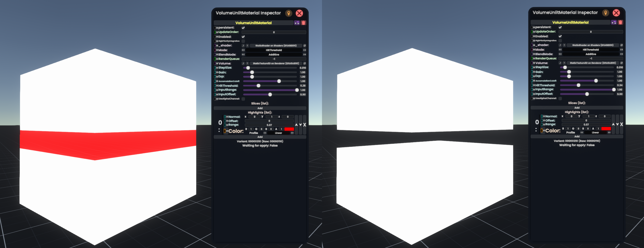Screen dimensions: 644x248
Task: Click the red Color swatch in the left inspector
Action: pyautogui.click(x=289, y=129)
